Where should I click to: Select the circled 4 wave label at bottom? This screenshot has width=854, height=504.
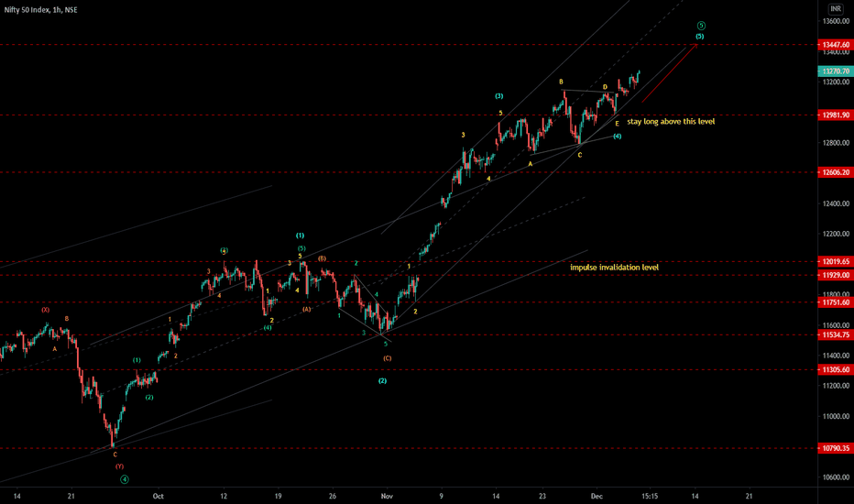pyautogui.click(x=125, y=479)
